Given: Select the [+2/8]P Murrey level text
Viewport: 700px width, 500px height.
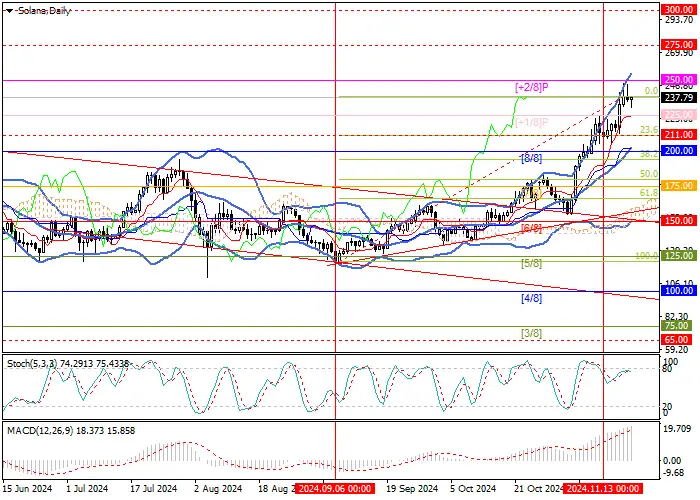Looking at the screenshot, I should (x=532, y=87).
